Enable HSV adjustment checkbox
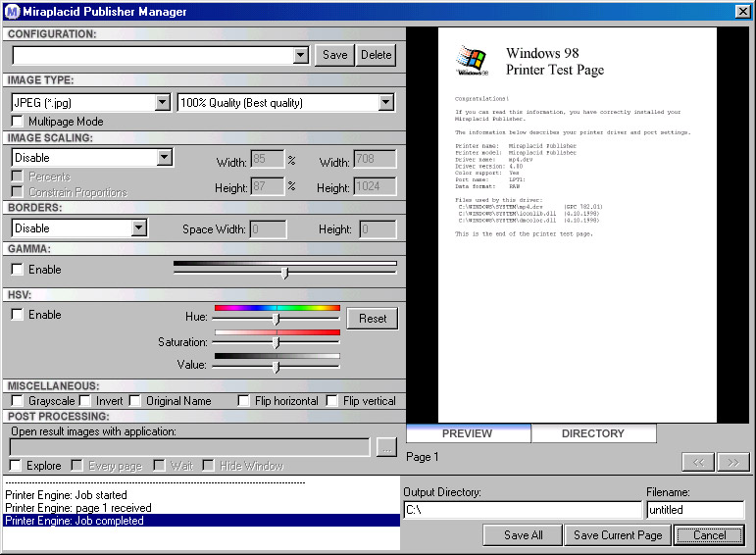Viewport: 756px width, 555px height. (x=18, y=315)
